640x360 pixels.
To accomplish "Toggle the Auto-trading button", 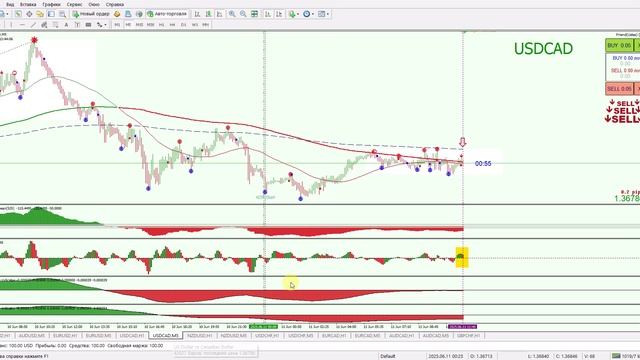I will (168, 14).
